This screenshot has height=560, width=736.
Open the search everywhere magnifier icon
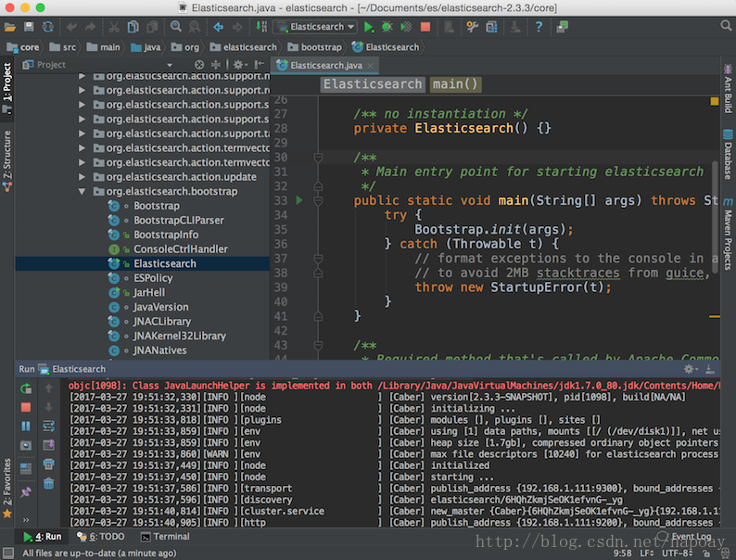pos(724,27)
